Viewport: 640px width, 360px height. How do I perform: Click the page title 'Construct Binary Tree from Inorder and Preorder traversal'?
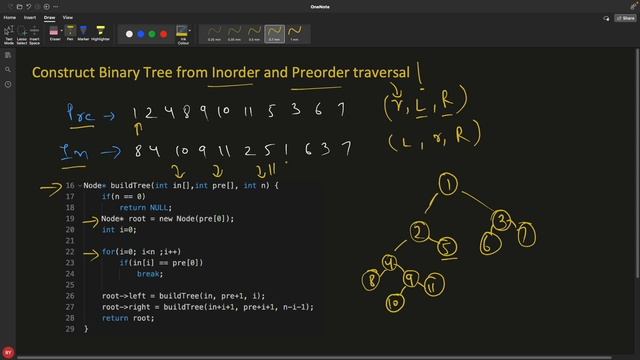coord(221,73)
